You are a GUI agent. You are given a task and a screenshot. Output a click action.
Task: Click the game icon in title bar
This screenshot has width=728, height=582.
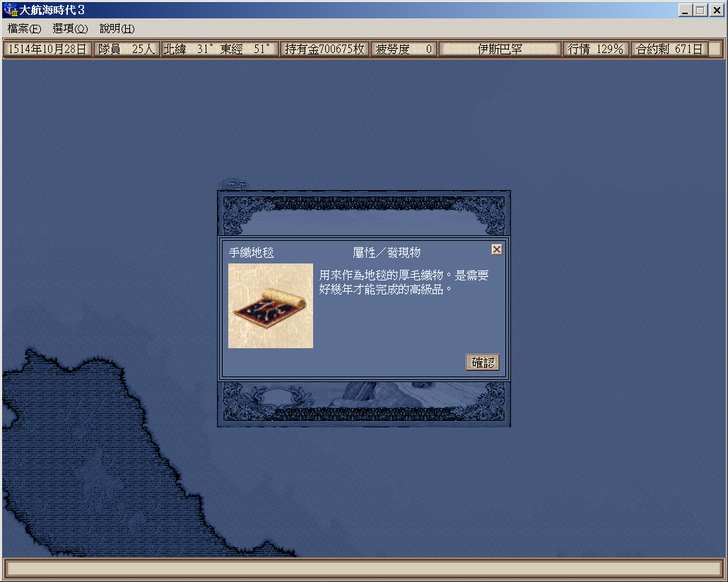coord(10,10)
